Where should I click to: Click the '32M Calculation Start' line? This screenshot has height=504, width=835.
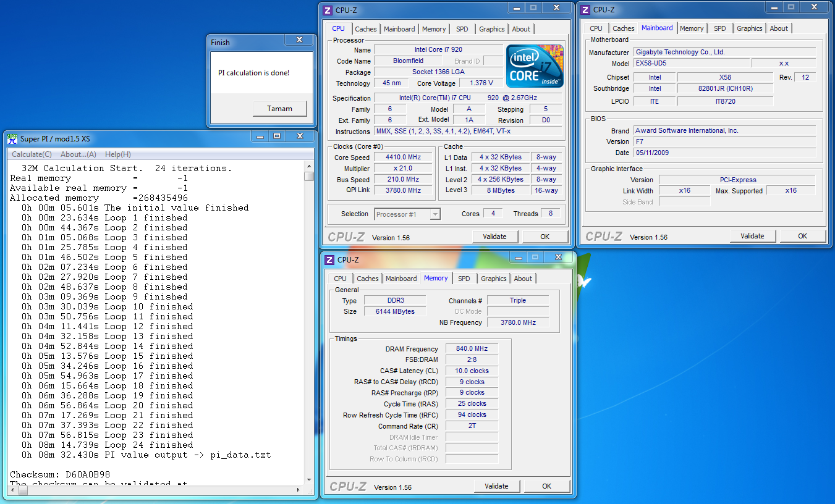coord(127,168)
